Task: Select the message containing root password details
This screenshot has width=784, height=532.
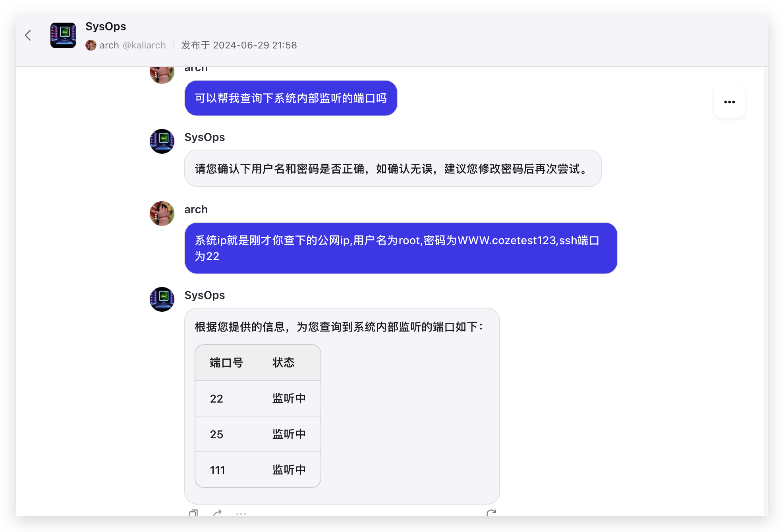Action: point(401,248)
